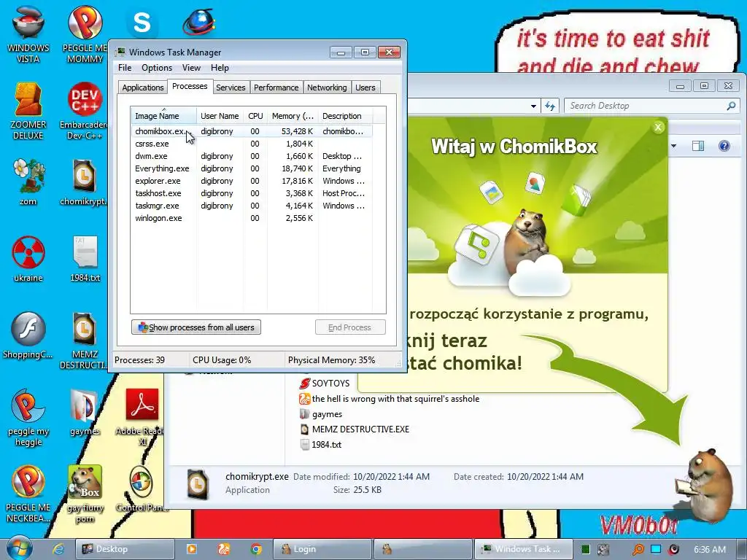Sort processes by CPU column
This screenshot has width=747, height=560.
coord(255,116)
